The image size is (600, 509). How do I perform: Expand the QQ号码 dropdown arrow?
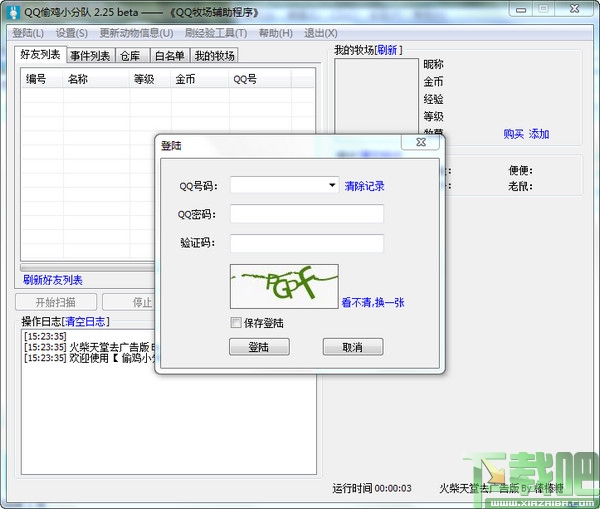pyautogui.click(x=332, y=185)
